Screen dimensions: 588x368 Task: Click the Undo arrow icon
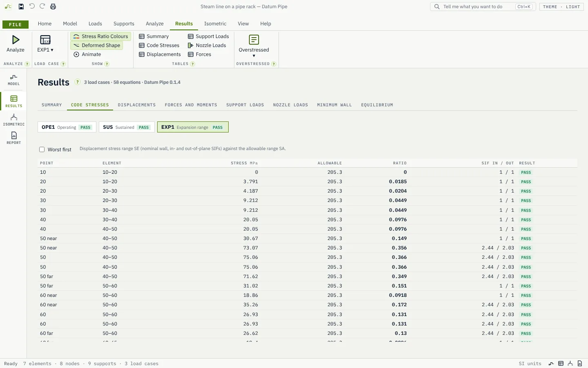pyautogui.click(x=32, y=7)
